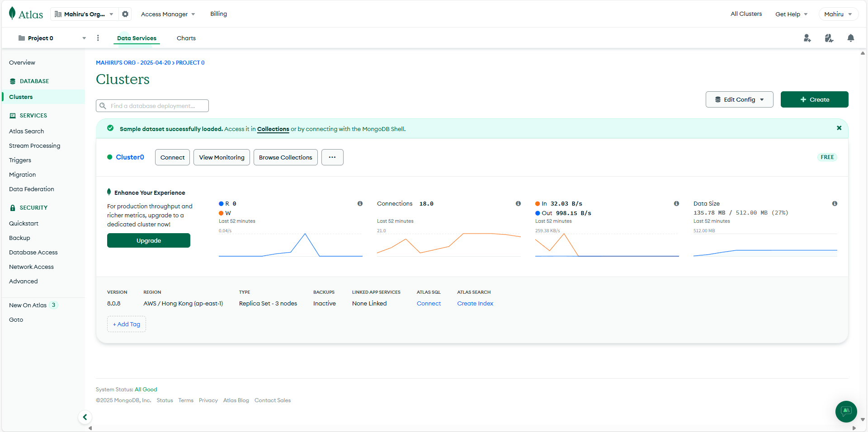Expand the Project 0 selector

pos(52,38)
